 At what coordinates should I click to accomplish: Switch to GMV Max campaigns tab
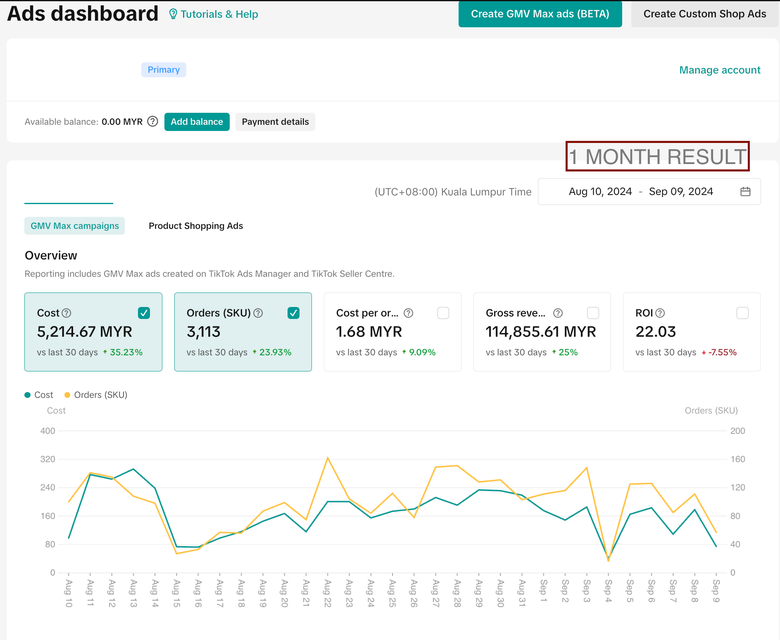point(75,226)
